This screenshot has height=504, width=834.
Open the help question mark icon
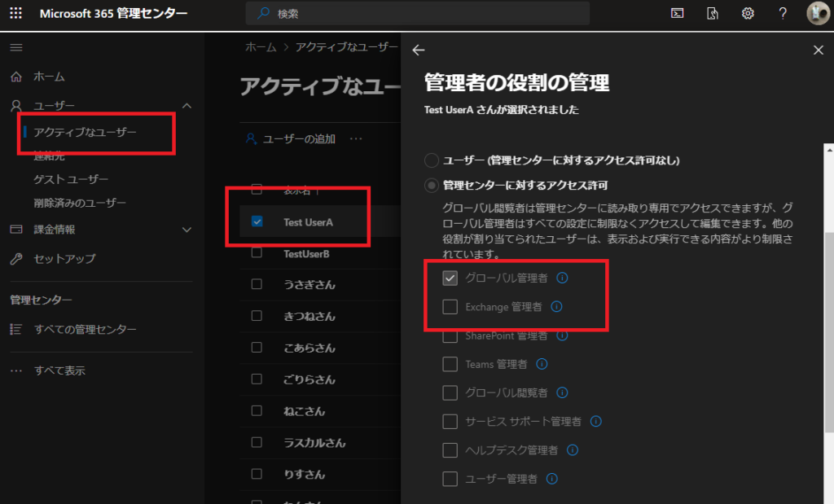(783, 13)
